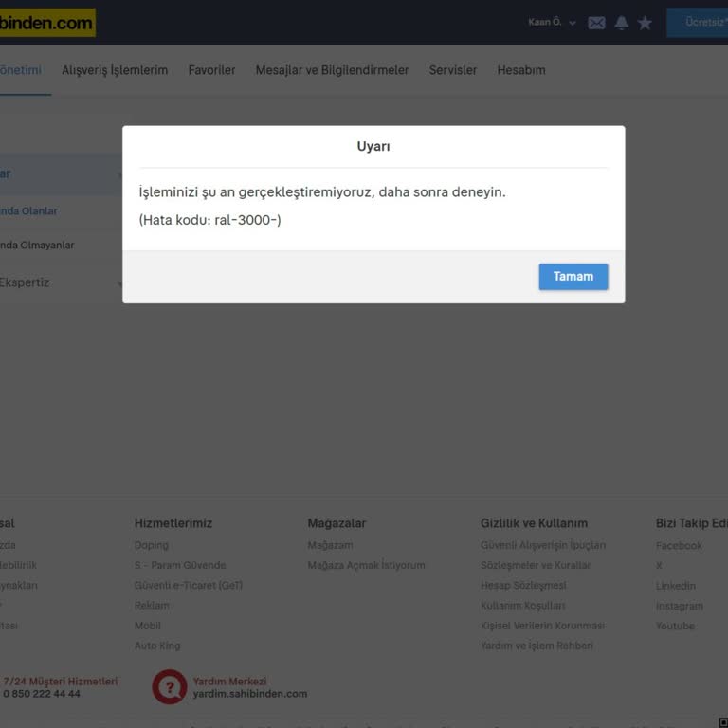Open the Instagram footer link
Viewport: 728px width, 728px height.
680,606
